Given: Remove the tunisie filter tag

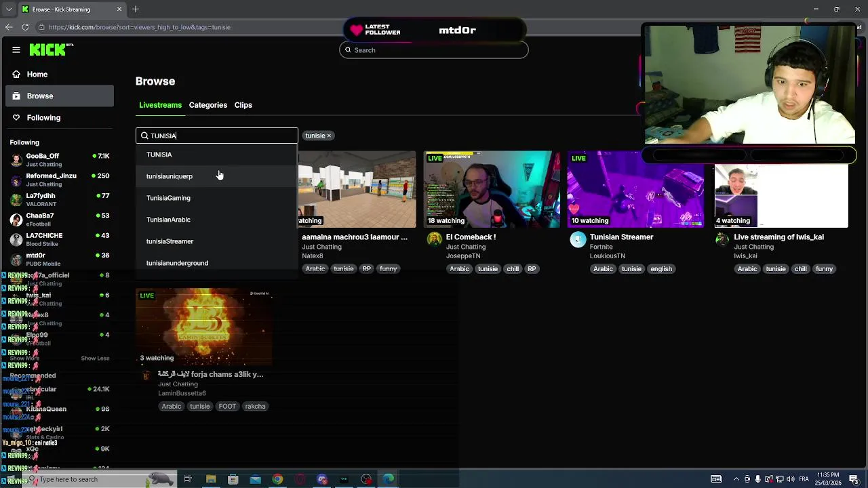Looking at the screenshot, I should 330,136.
